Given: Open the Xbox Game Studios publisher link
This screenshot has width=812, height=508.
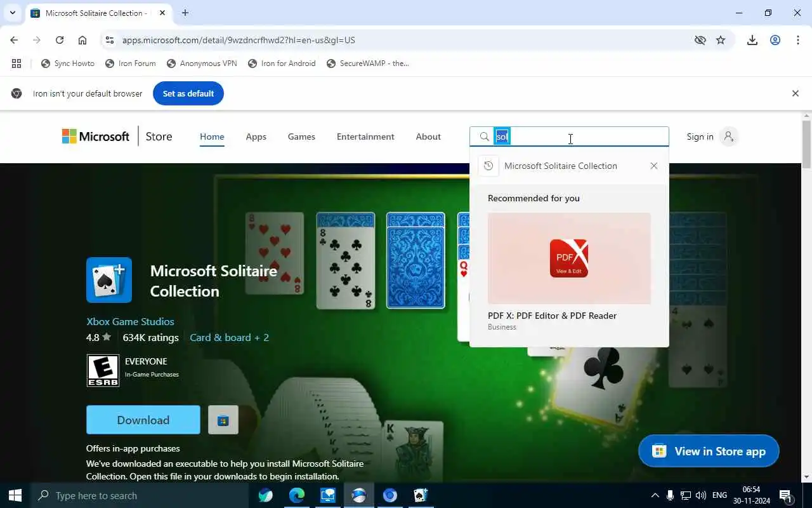Looking at the screenshot, I should pyautogui.click(x=130, y=321).
